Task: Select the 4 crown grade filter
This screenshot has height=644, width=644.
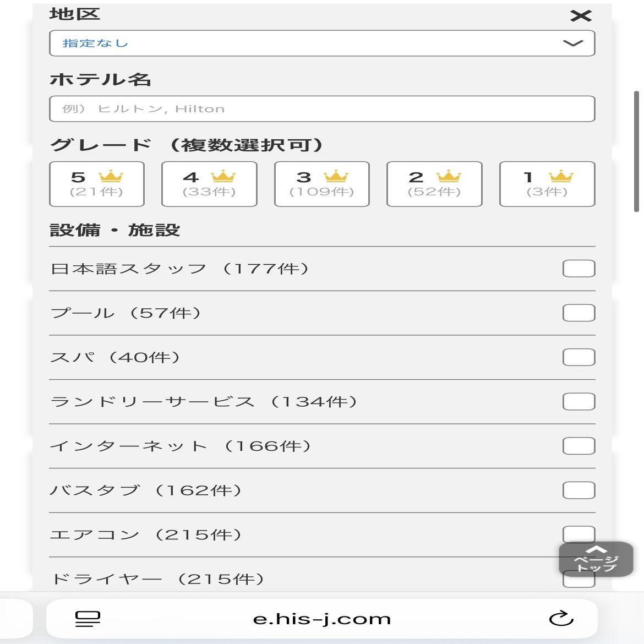Action: pos(209,184)
